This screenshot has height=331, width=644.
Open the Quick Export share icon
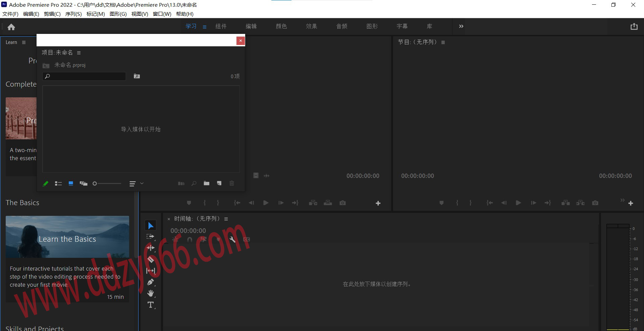[x=634, y=27]
